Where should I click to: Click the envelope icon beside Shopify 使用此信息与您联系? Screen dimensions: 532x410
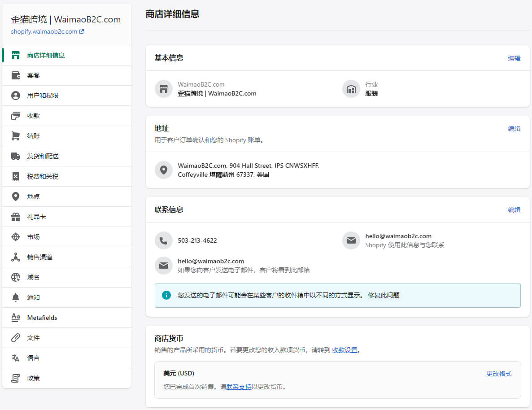[351, 240]
